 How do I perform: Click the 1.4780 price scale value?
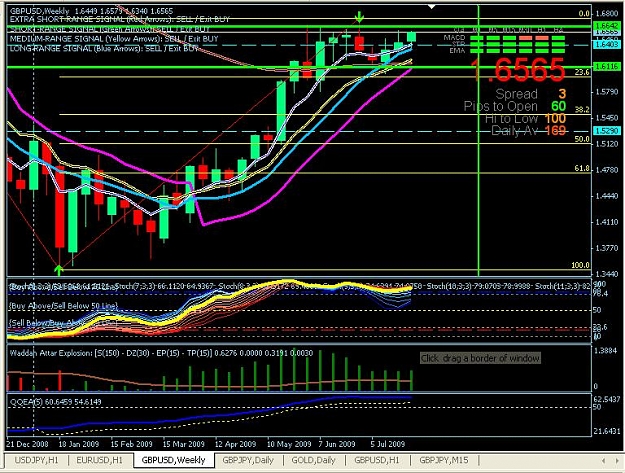(x=607, y=170)
